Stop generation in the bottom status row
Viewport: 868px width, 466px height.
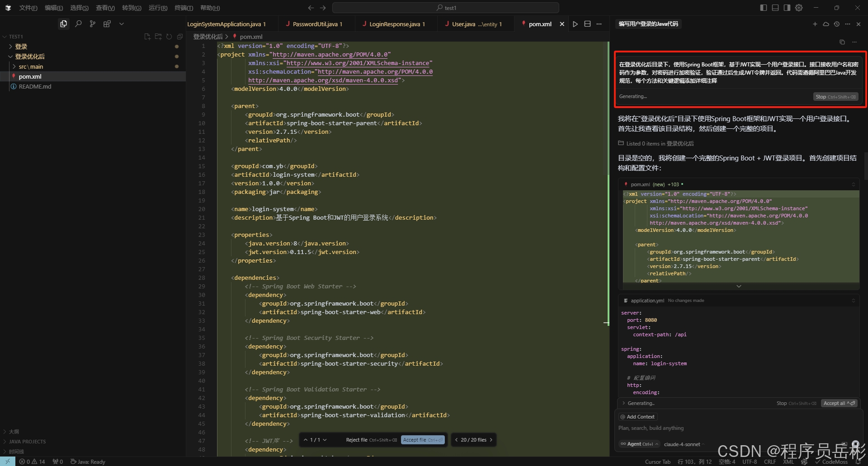pyautogui.click(x=796, y=403)
